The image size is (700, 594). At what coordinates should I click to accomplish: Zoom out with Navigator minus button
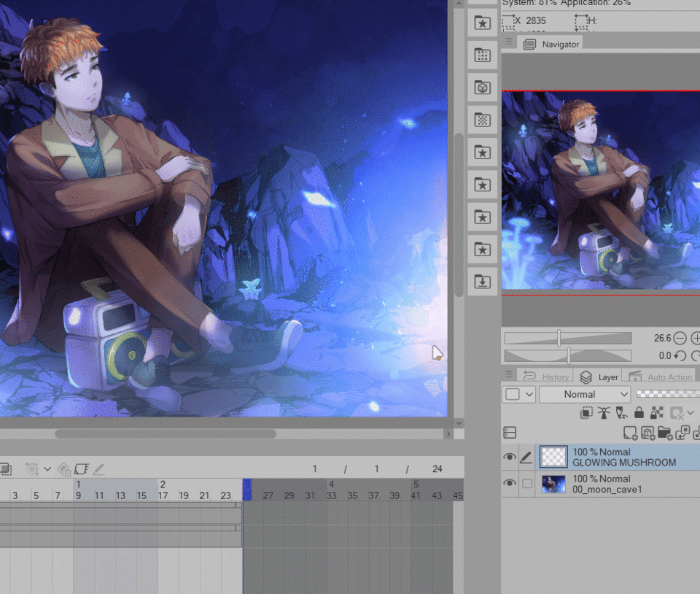680,338
